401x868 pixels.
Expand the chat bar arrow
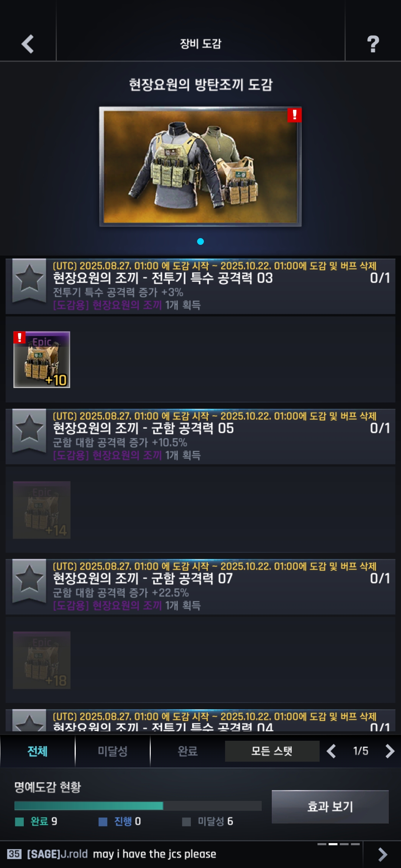click(382, 854)
